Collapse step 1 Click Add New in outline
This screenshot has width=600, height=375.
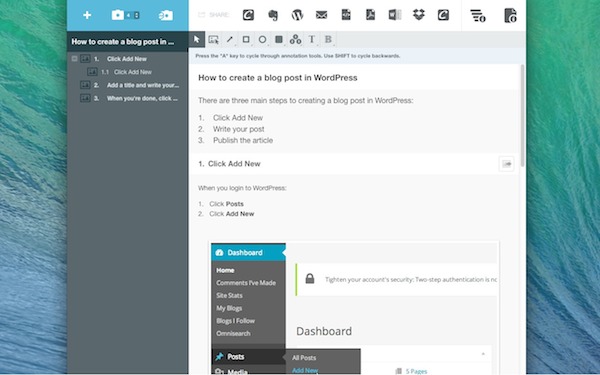click(x=75, y=59)
